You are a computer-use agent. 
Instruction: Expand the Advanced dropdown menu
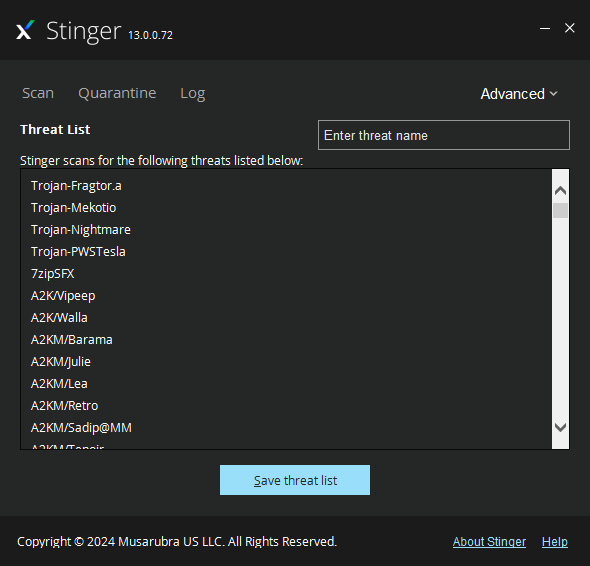coord(519,94)
